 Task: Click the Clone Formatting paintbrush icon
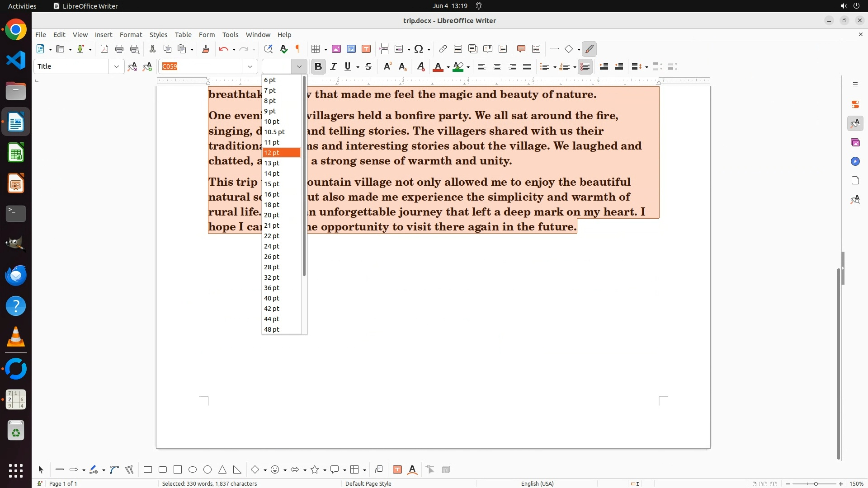point(206,49)
